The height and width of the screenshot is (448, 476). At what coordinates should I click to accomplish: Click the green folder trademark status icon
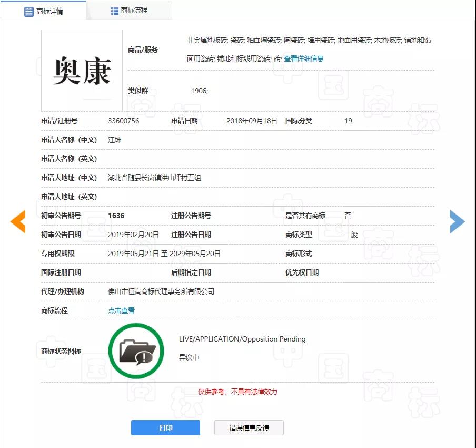coord(136,351)
